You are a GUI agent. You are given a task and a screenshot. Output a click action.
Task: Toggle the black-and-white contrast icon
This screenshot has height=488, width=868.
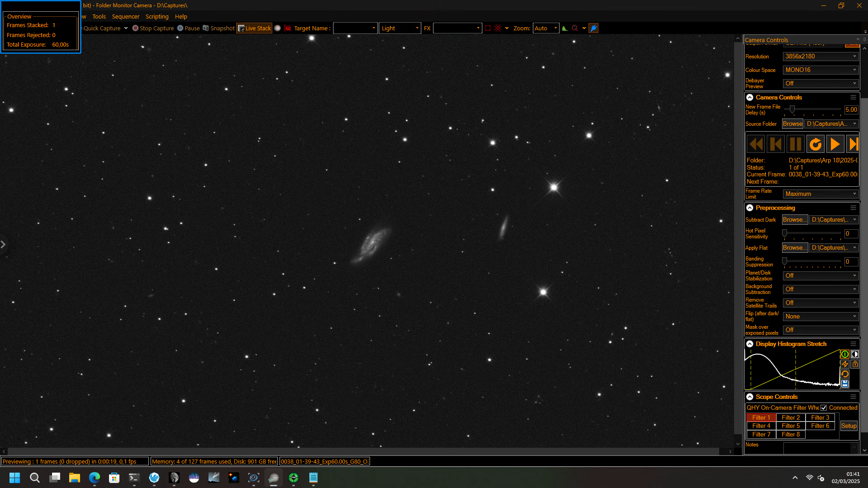pyautogui.click(x=854, y=354)
